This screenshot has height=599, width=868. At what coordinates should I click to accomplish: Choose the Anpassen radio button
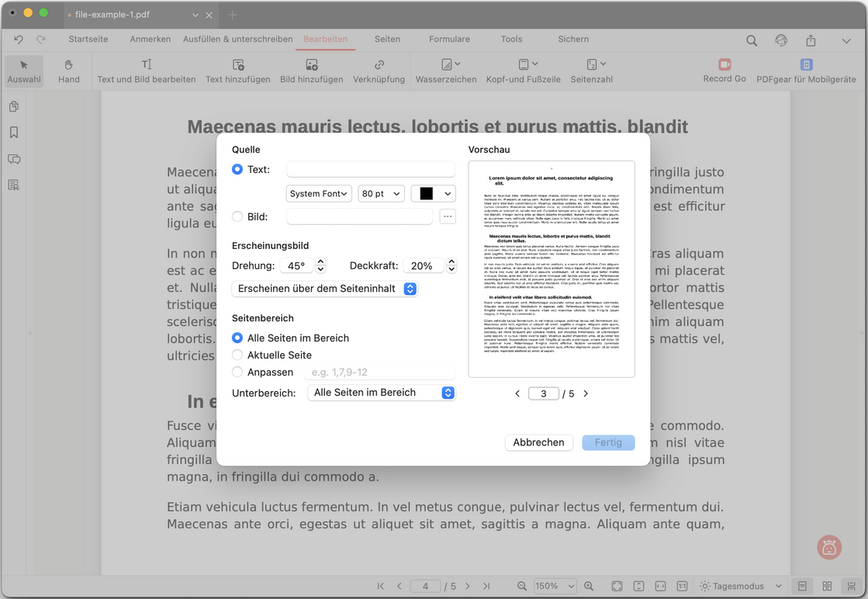click(237, 372)
